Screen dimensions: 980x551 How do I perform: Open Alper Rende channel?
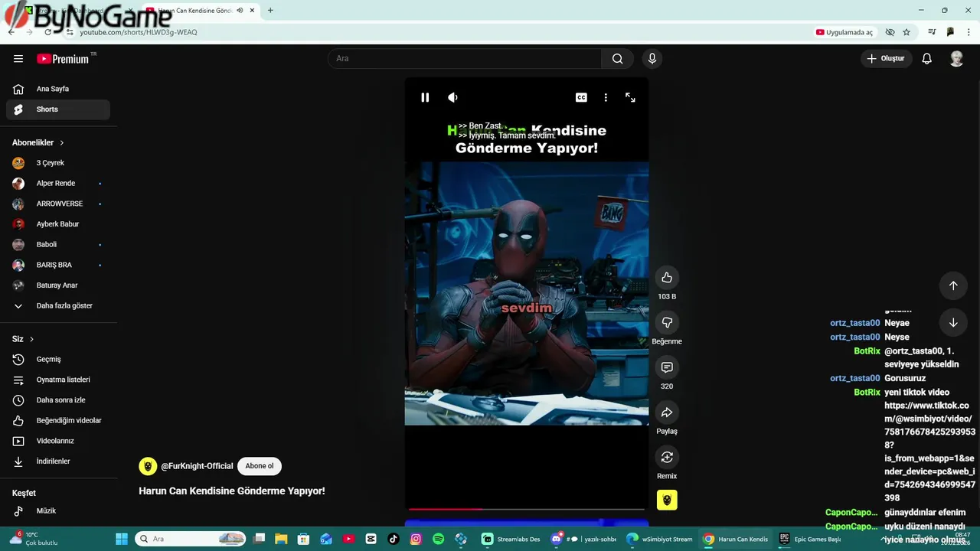click(x=58, y=184)
